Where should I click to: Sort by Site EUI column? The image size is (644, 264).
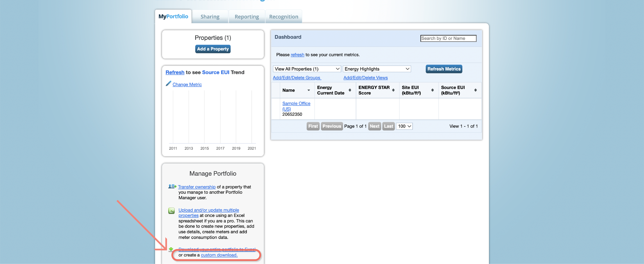point(432,90)
